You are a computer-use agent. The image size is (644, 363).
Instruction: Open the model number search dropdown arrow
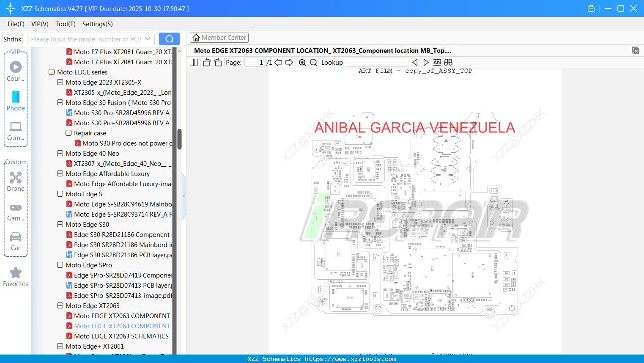coord(148,39)
